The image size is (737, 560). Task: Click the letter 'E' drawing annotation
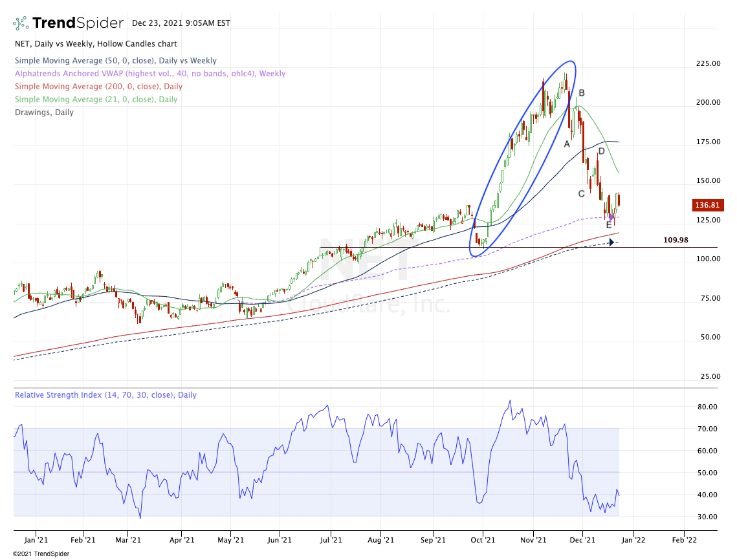pyautogui.click(x=609, y=225)
